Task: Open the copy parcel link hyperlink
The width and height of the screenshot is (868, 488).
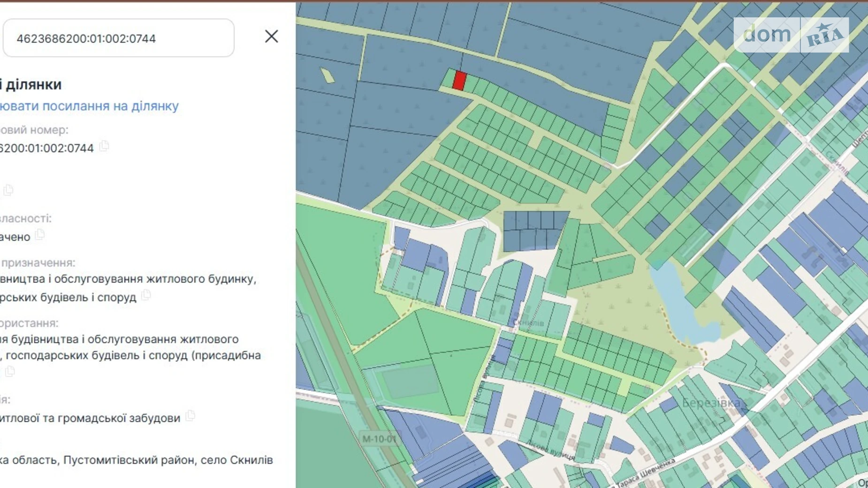Action: 89,106
